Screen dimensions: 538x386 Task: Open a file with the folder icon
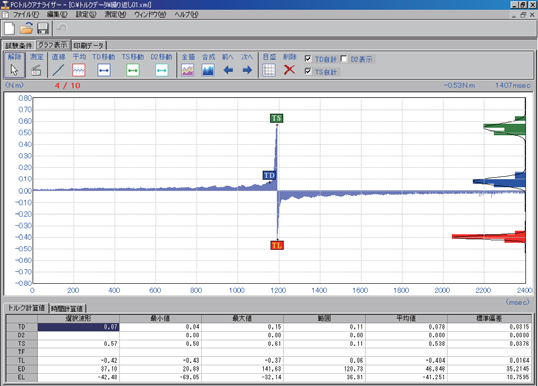pos(26,28)
